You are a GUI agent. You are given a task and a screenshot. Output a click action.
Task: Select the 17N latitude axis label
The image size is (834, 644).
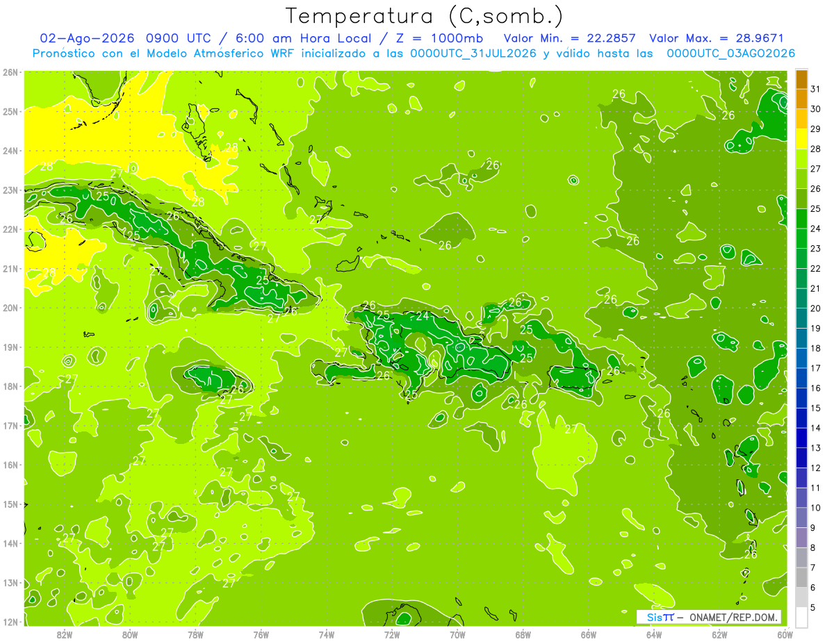pyautogui.click(x=10, y=425)
